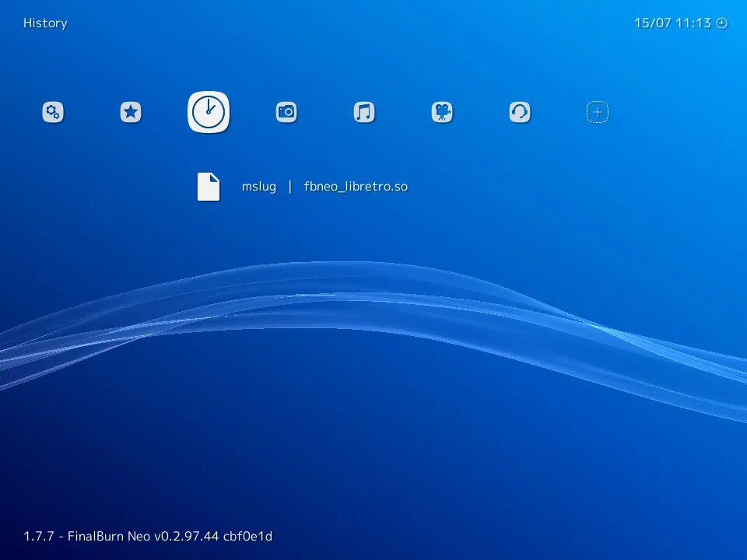Click the fbneo_libretro.so core label

(x=356, y=187)
